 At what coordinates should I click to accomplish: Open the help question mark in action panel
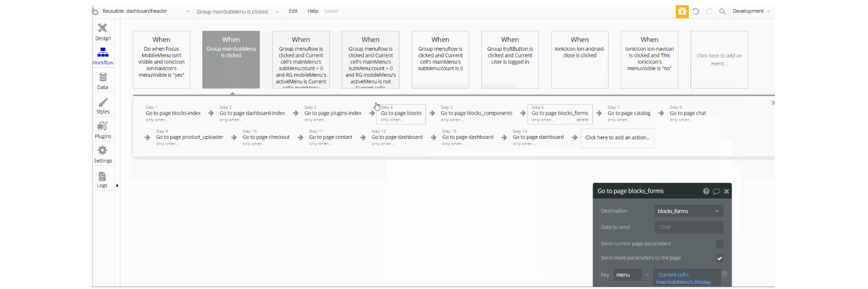pos(706,191)
